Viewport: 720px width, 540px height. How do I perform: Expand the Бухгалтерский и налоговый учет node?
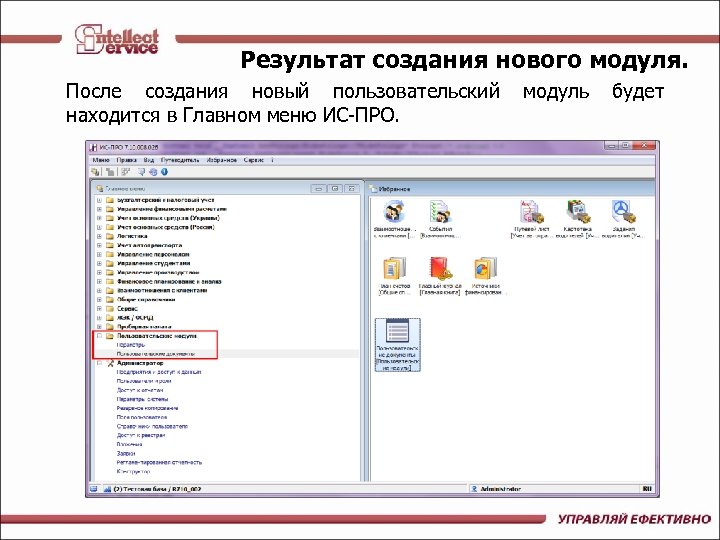click(x=99, y=200)
